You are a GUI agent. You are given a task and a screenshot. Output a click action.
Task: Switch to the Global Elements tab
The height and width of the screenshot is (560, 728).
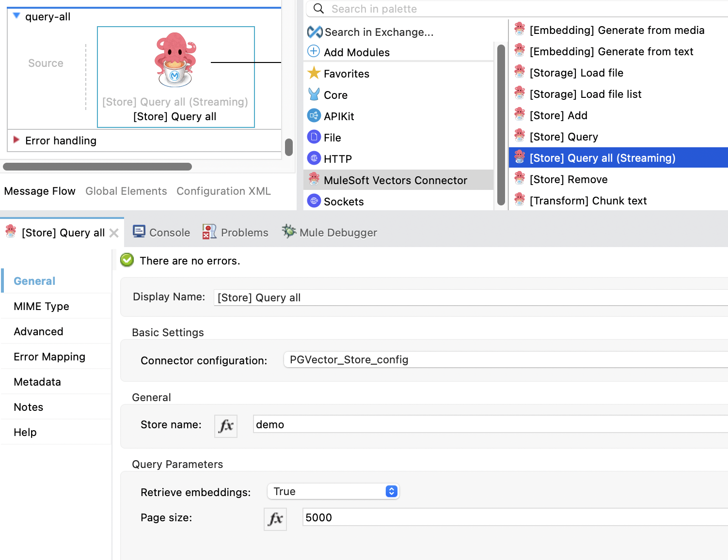(x=126, y=191)
